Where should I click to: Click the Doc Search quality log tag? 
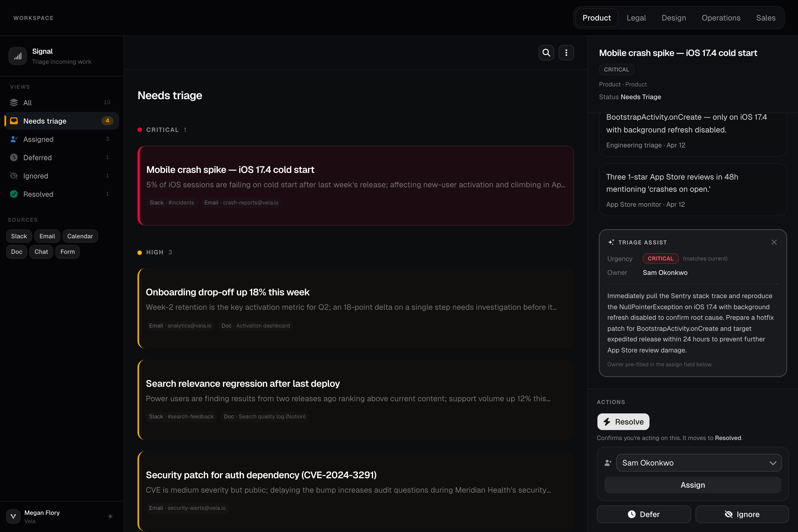click(265, 417)
